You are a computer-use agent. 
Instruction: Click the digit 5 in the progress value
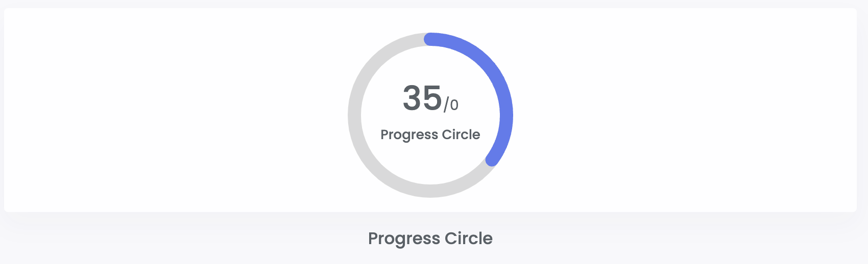point(432,98)
